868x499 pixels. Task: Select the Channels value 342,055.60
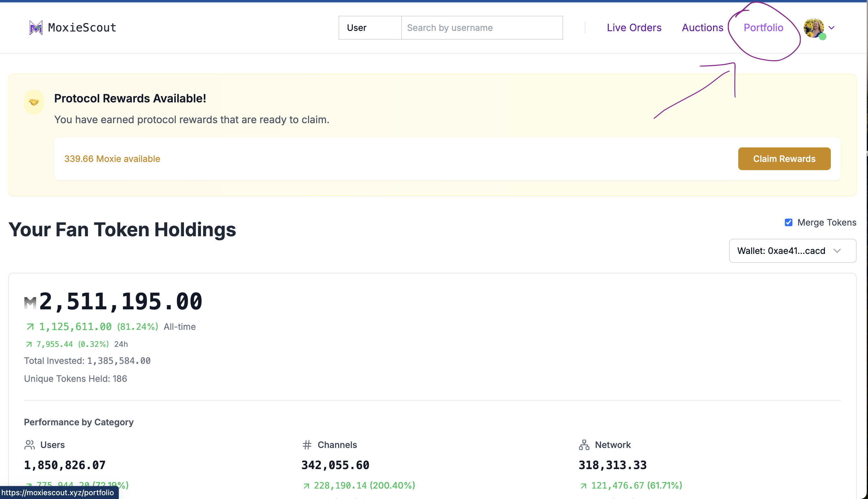tap(335, 465)
